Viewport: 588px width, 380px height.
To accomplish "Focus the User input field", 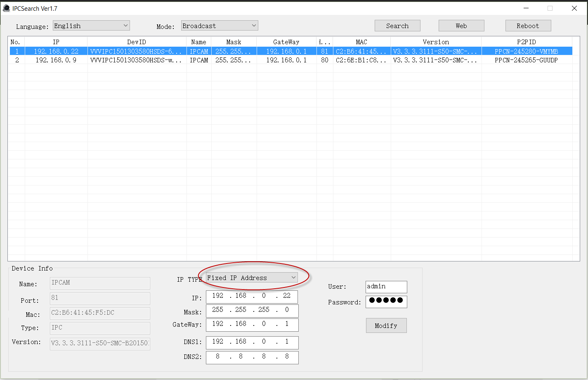I will pos(386,287).
